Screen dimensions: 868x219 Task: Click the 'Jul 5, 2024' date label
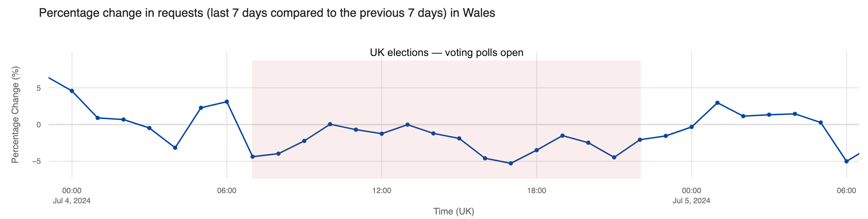(x=691, y=201)
